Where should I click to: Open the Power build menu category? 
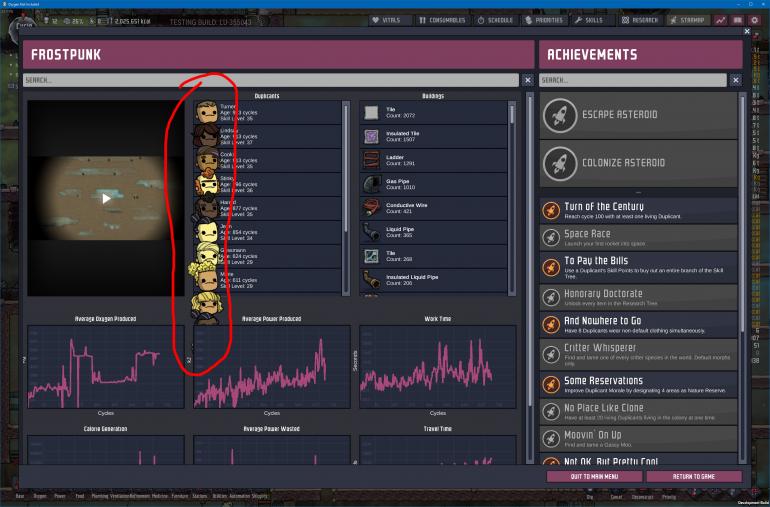tap(60, 497)
